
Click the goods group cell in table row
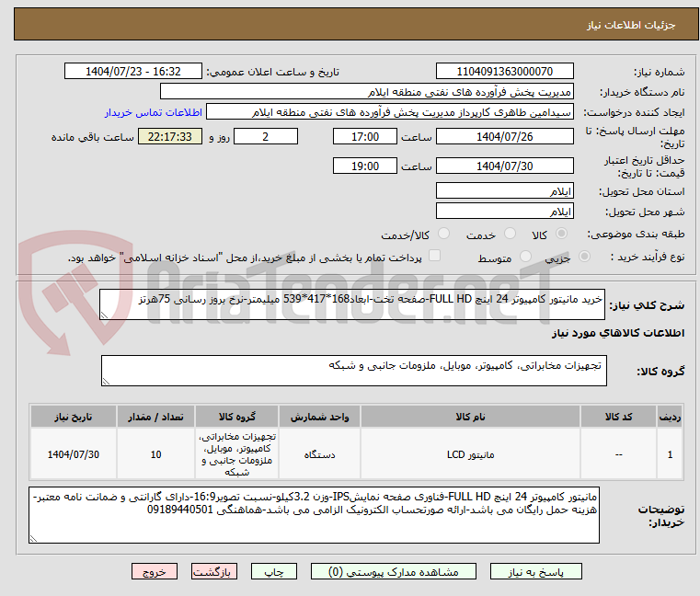236,454
